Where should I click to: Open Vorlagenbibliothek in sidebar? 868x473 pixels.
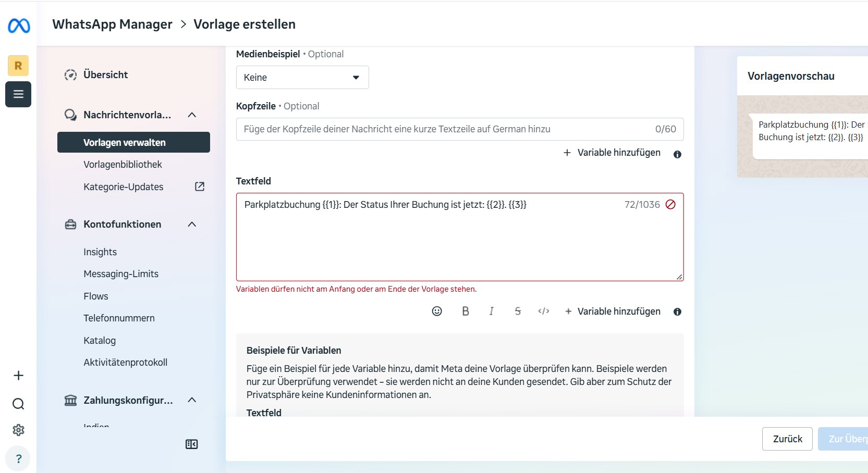pyautogui.click(x=123, y=164)
